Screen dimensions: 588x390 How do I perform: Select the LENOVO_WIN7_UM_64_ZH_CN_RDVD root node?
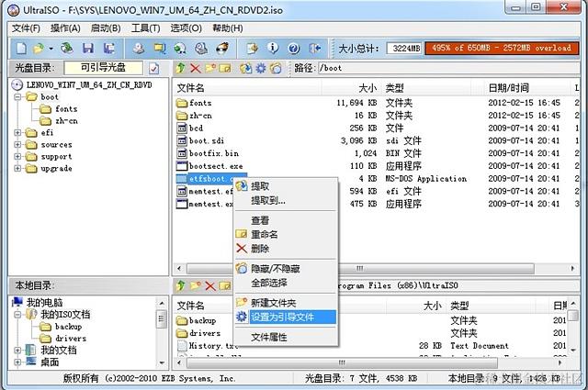click(x=89, y=85)
